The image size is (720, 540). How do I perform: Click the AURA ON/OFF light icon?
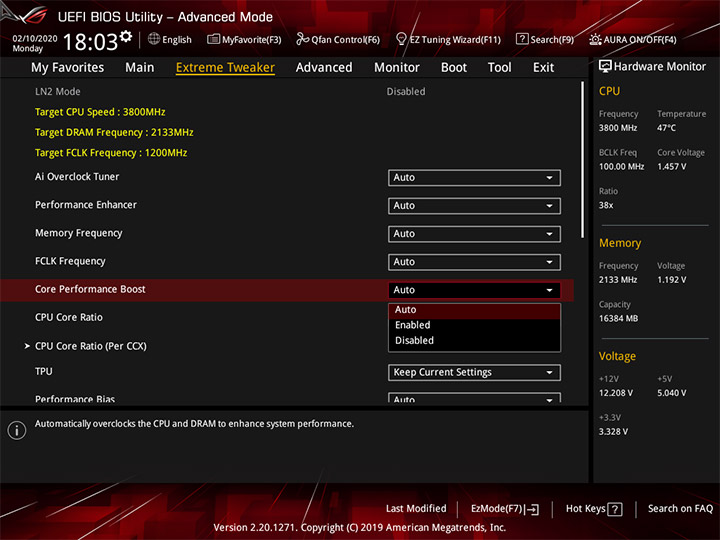click(595, 39)
